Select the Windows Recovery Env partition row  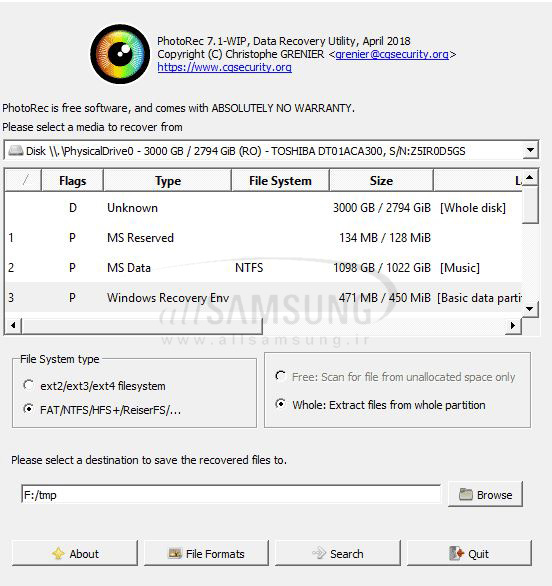263,297
